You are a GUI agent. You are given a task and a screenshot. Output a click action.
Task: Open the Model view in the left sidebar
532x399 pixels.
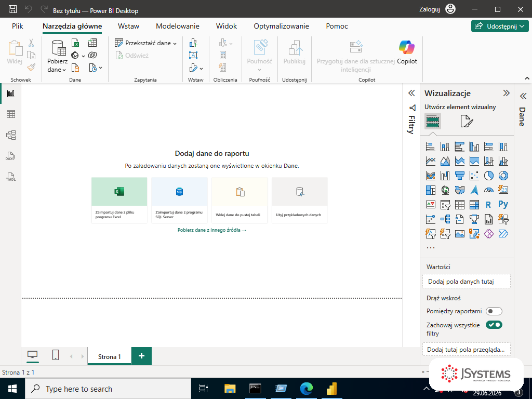coord(11,135)
